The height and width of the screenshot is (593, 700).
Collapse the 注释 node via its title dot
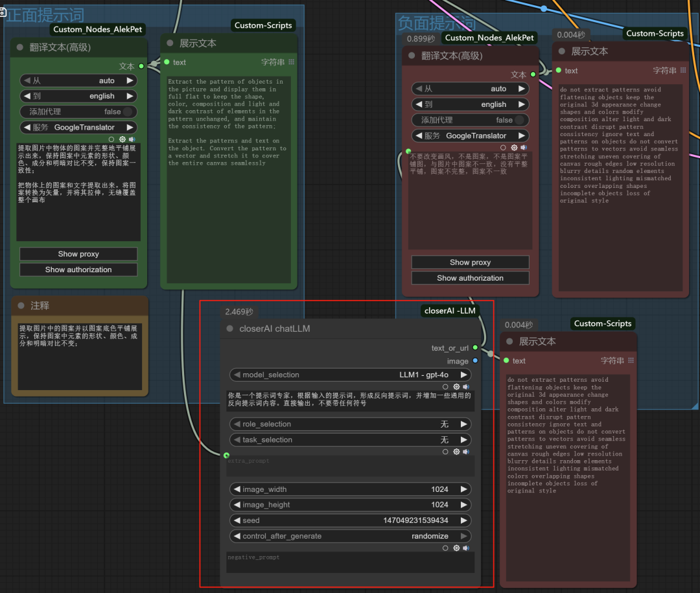21,305
